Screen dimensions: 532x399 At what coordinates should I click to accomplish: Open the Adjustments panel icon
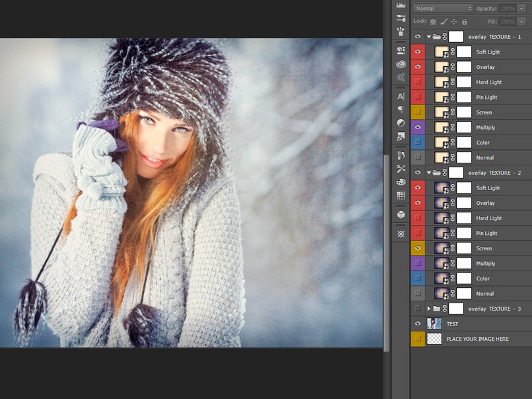[x=401, y=123]
